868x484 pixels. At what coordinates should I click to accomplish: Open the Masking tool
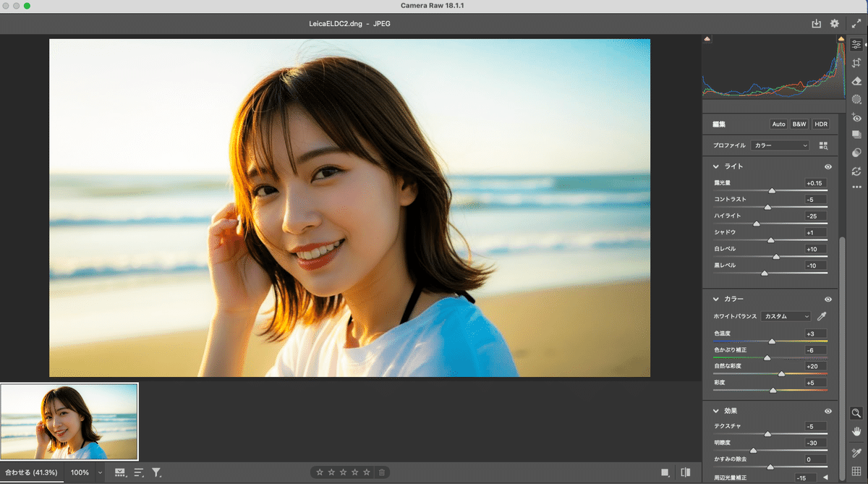856,99
